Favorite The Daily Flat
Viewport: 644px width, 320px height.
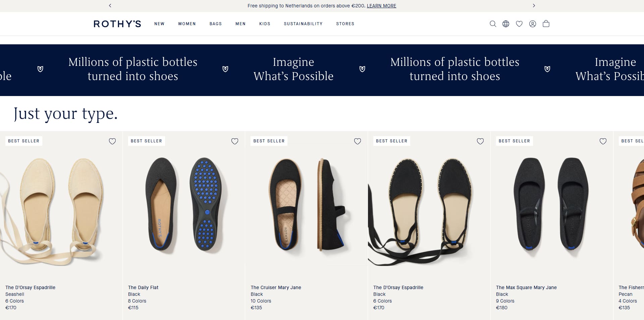click(235, 141)
